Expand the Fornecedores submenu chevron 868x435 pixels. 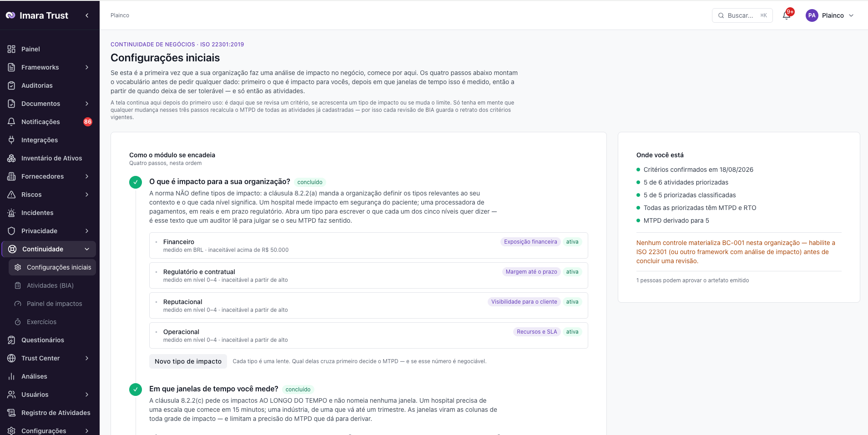click(87, 176)
